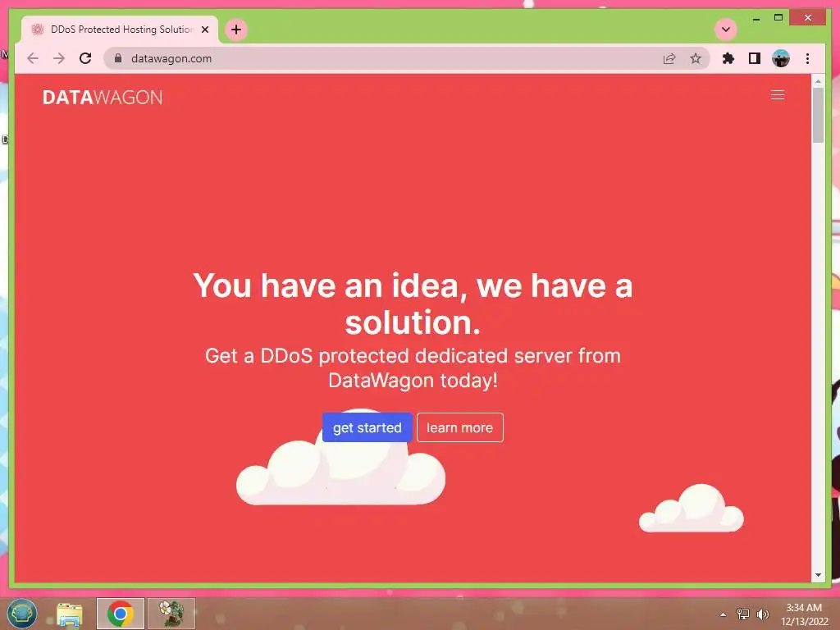The image size is (840, 630).
Task: Click the learn more button
Action: pos(459,427)
